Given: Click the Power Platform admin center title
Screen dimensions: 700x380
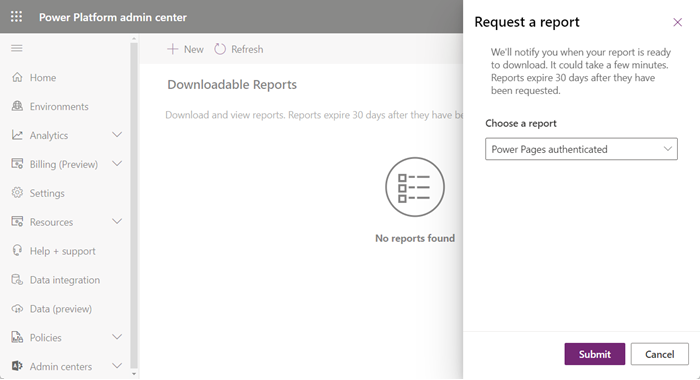Looking at the screenshot, I should pos(112,17).
